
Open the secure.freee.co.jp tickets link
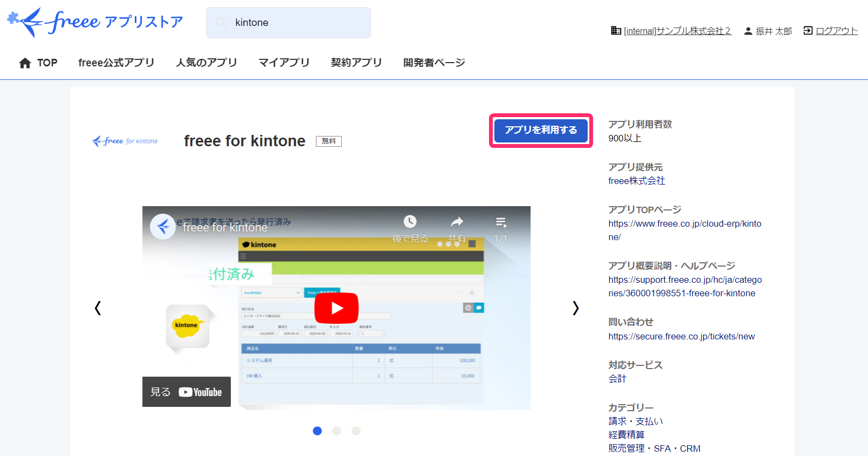681,336
